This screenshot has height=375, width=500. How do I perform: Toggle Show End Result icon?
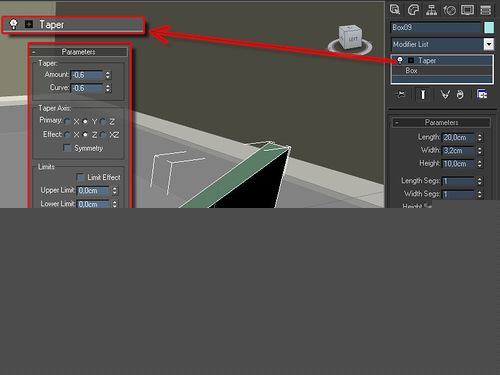point(423,95)
